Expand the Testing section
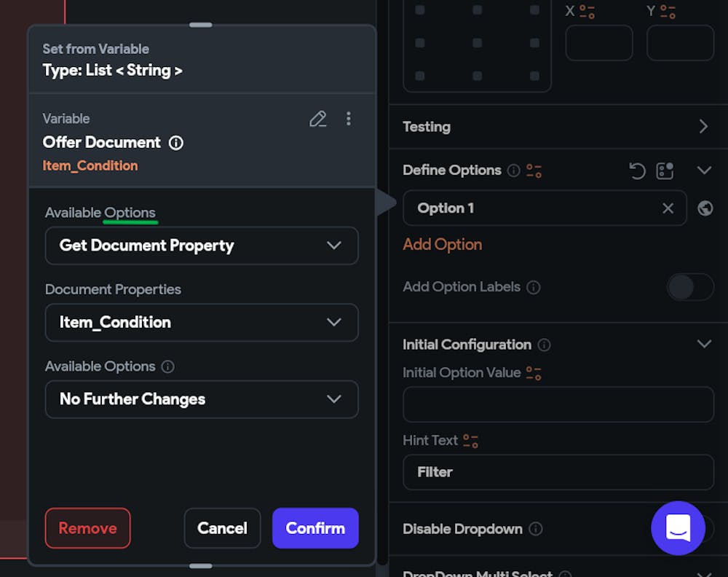The height and width of the screenshot is (577, 728). 703,127
